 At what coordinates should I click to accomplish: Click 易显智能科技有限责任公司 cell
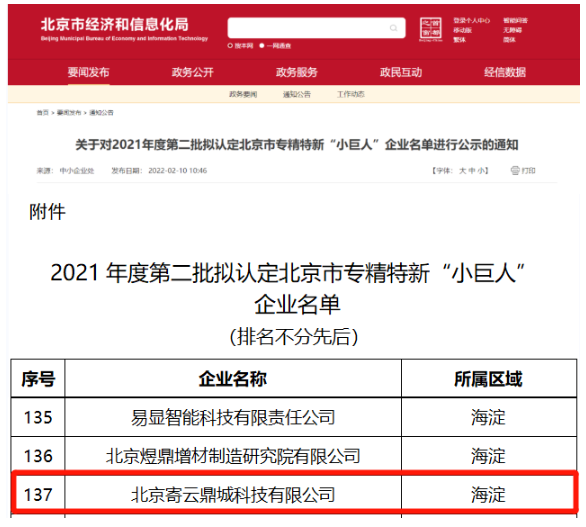[x=233, y=417]
